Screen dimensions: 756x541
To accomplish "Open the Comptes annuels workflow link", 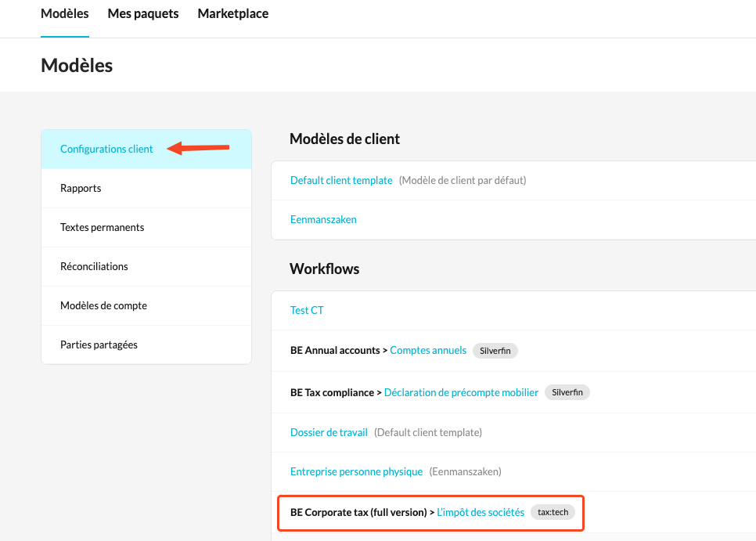I will tap(428, 351).
